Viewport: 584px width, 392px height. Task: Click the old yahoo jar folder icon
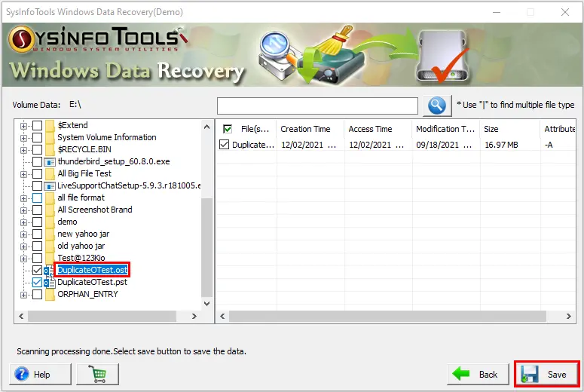point(50,246)
